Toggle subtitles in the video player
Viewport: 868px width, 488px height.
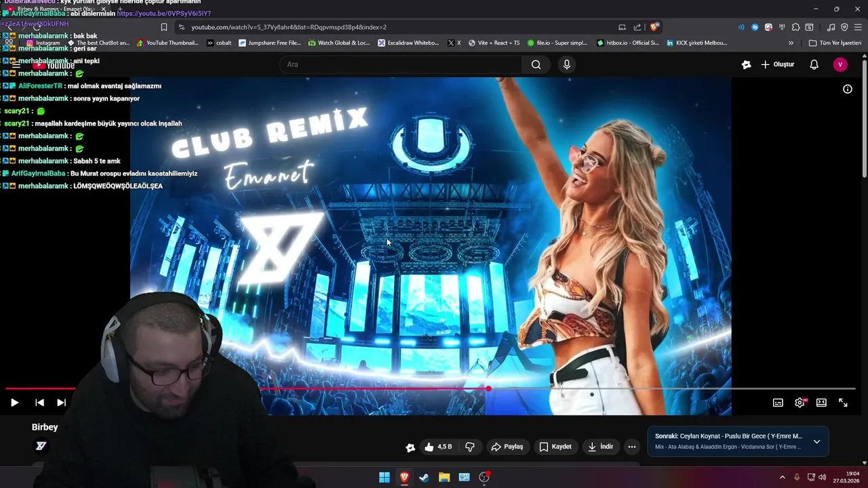tap(778, 403)
